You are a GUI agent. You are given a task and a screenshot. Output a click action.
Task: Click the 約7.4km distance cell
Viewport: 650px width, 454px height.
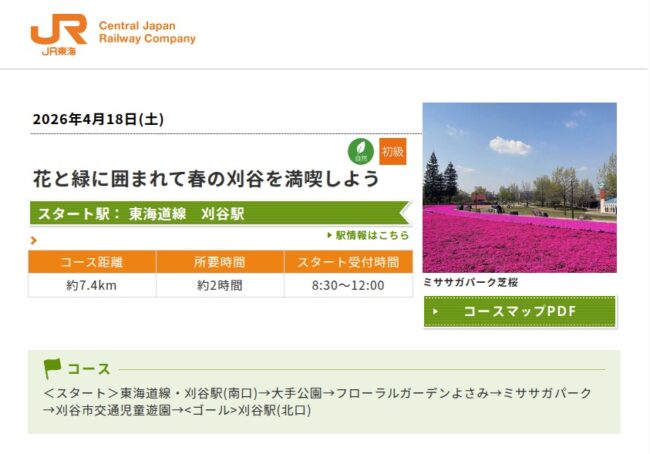92,285
